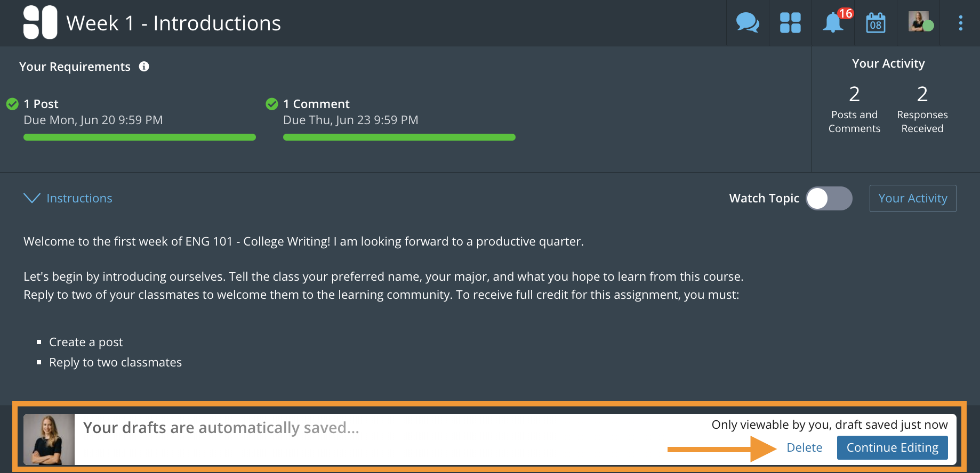The image size is (980, 473).
Task: Click the Your Requirements info icon
Action: [x=144, y=67]
